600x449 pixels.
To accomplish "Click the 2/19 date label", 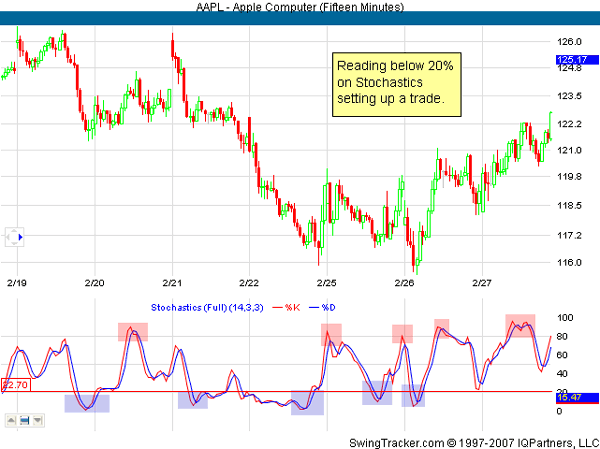I will tap(17, 283).
